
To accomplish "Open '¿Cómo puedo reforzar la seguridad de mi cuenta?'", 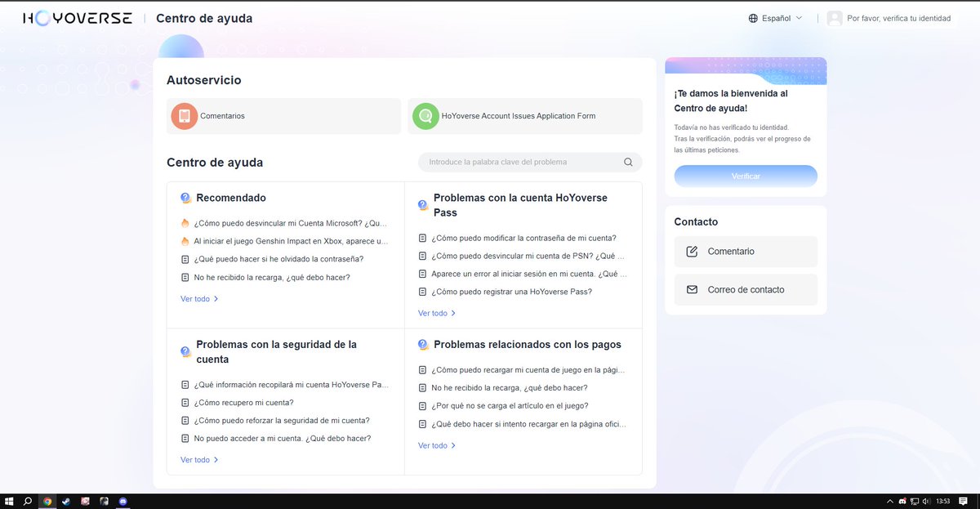I will pyautogui.click(x=282, y=421).
